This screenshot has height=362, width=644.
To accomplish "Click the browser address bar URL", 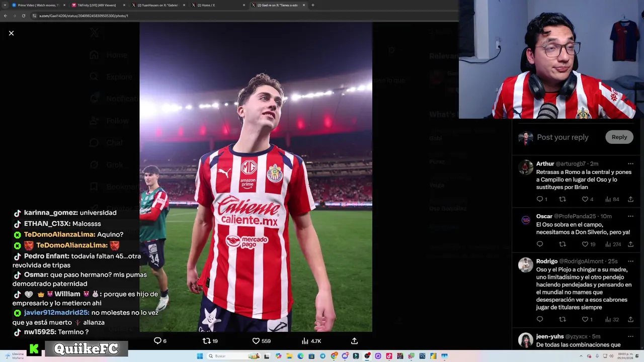I will pyautogui.click(x=84, y=16).
